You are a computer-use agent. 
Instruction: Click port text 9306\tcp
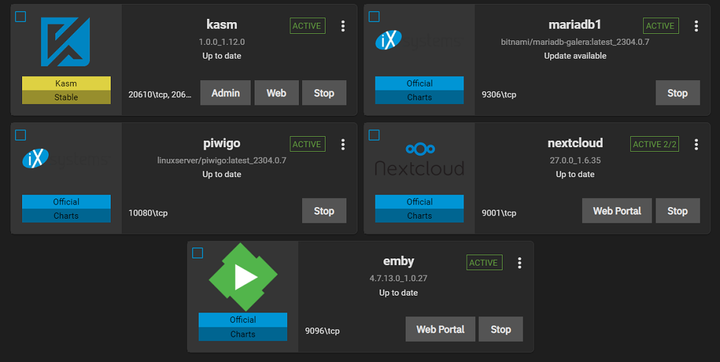[x=499, y=95]
